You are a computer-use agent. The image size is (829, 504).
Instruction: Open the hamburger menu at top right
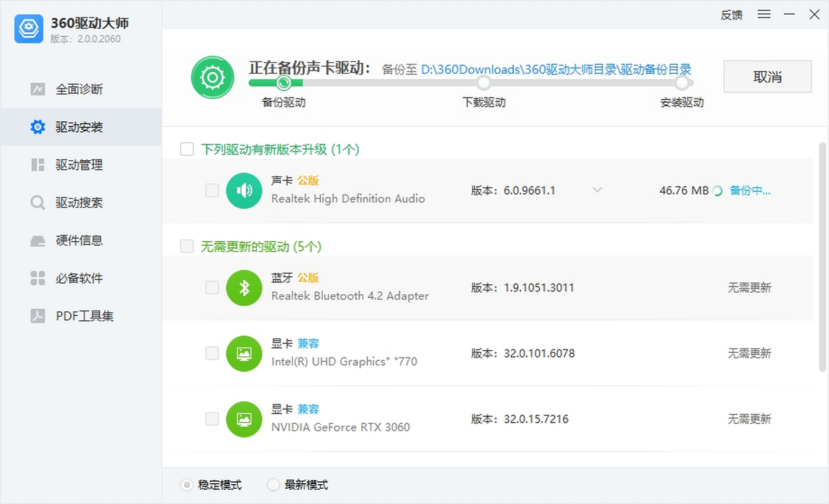tap(764, 14)
